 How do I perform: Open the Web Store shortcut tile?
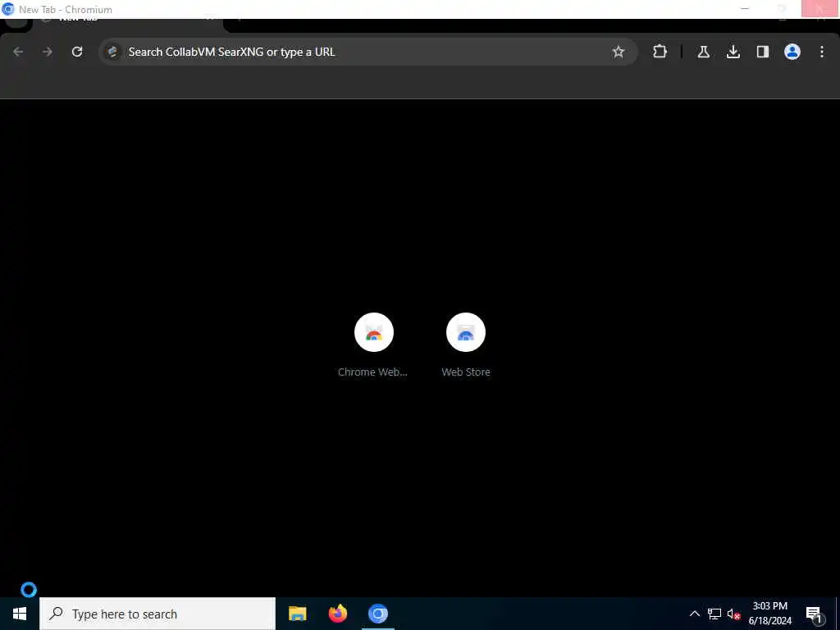point(466,345)
